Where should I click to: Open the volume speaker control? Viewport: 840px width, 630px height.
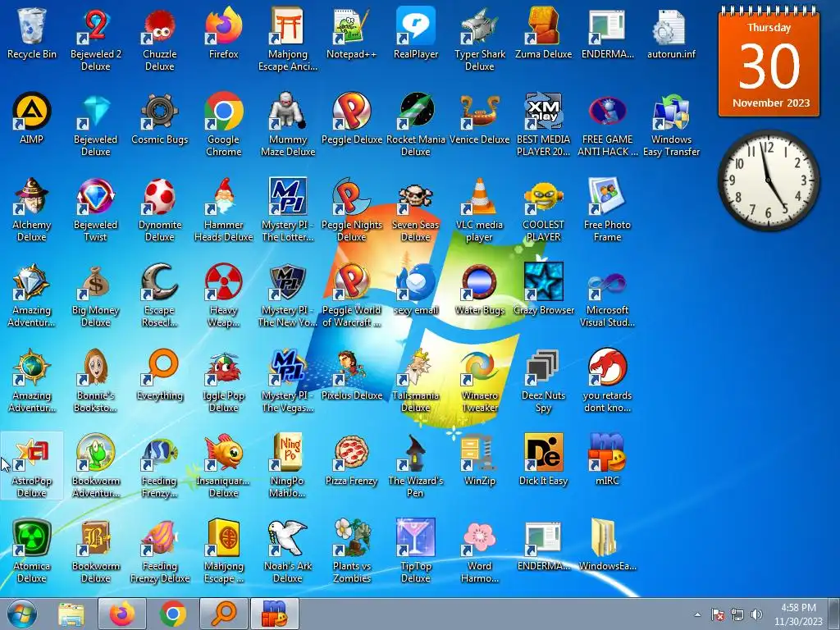[756, 614]
